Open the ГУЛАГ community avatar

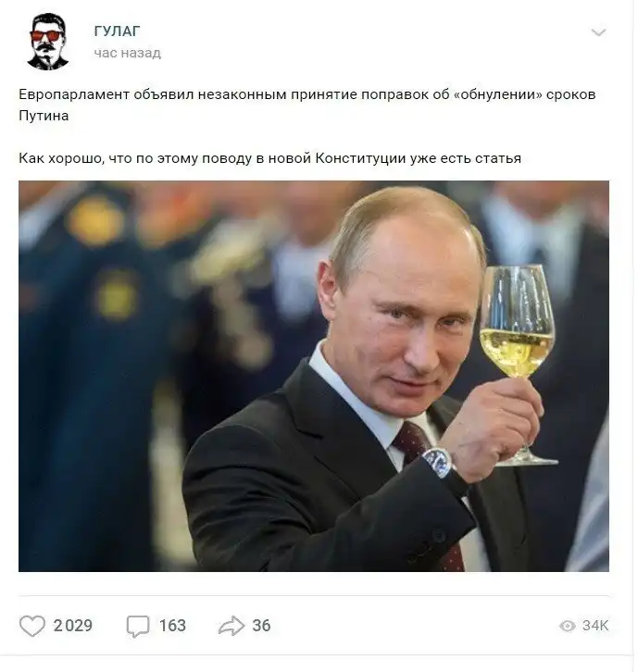tap(47, 41)
